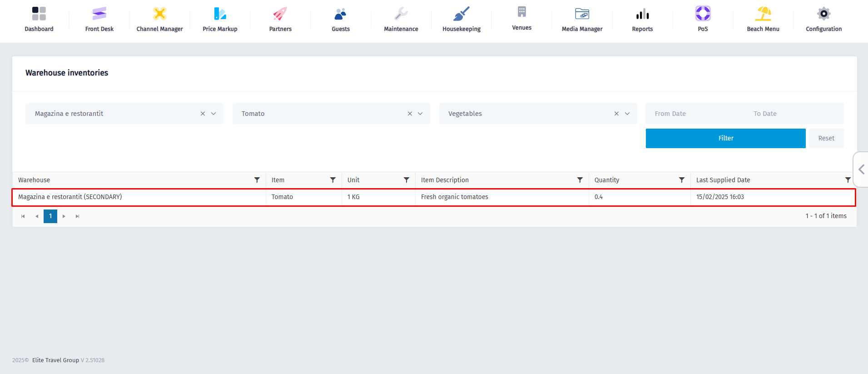
Task: Open the Quantity column filter icon
Action: pyautogui.click(x=681, y=180)
